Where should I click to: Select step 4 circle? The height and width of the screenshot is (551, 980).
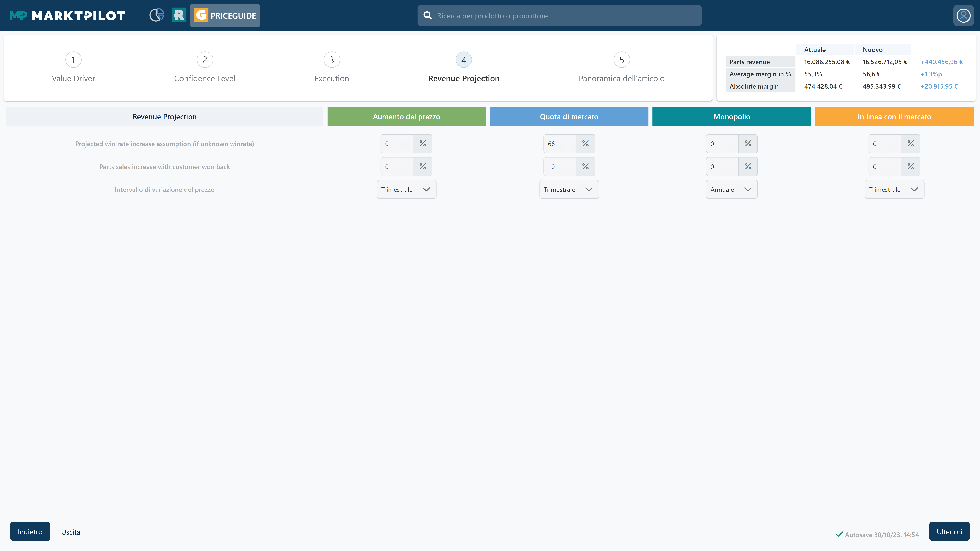click(x=464, y=60)
